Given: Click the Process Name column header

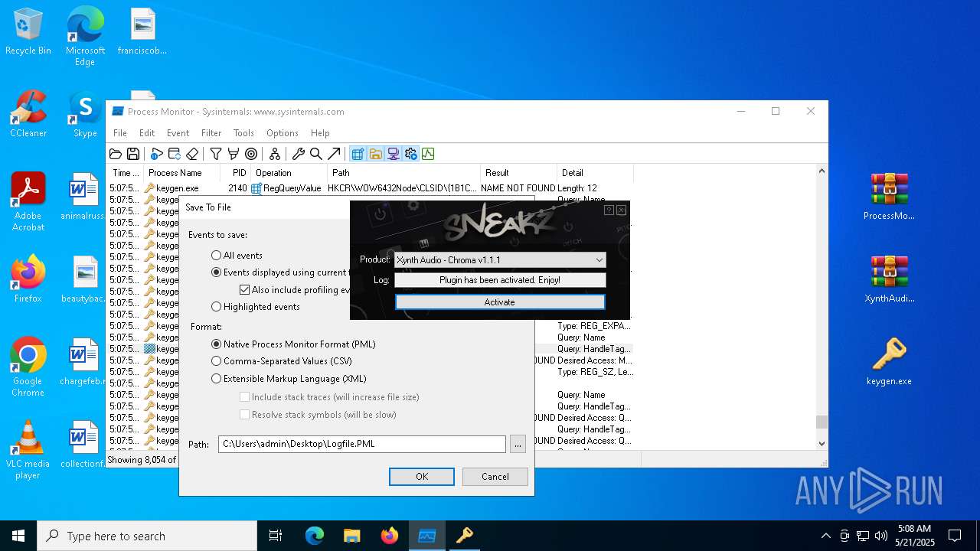Looking at the screenshot, I should tap(182, 173).
